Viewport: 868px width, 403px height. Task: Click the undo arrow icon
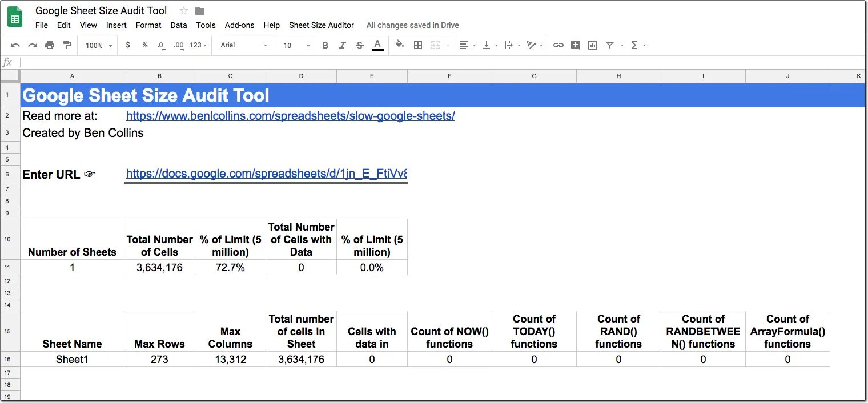(15, 45)
